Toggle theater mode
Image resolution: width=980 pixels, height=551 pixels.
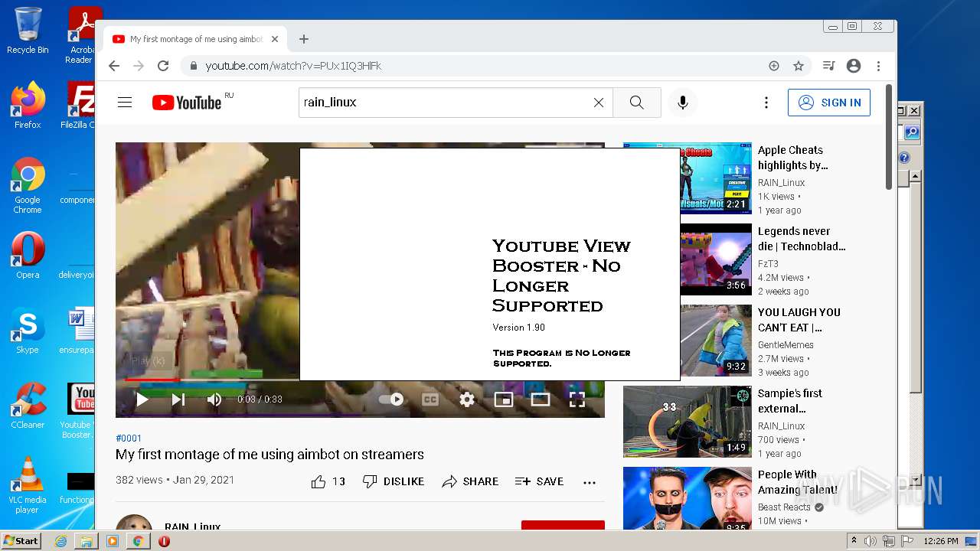(541, 399)
